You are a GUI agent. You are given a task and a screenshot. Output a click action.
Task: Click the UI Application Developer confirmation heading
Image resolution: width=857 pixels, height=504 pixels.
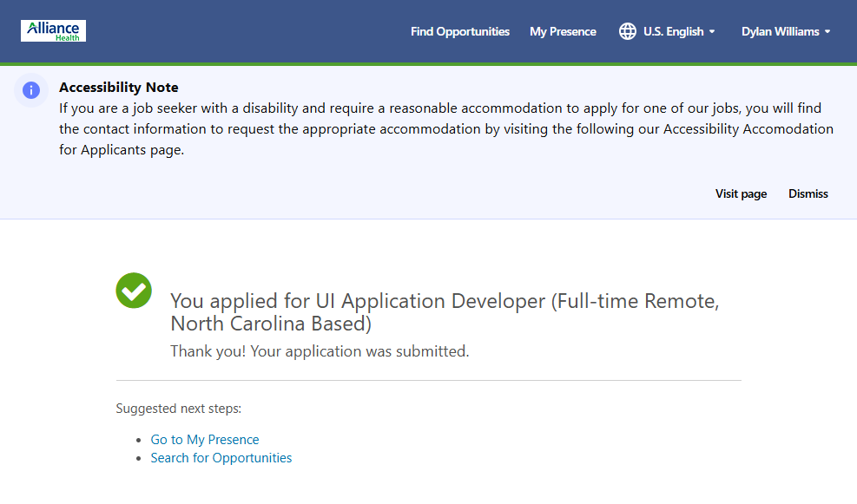[445, 312]
